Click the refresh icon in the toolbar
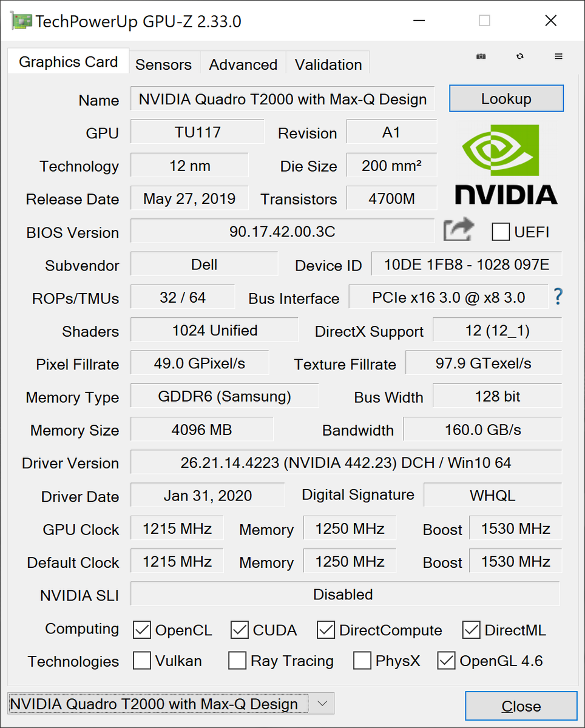 tap(520, 56)
